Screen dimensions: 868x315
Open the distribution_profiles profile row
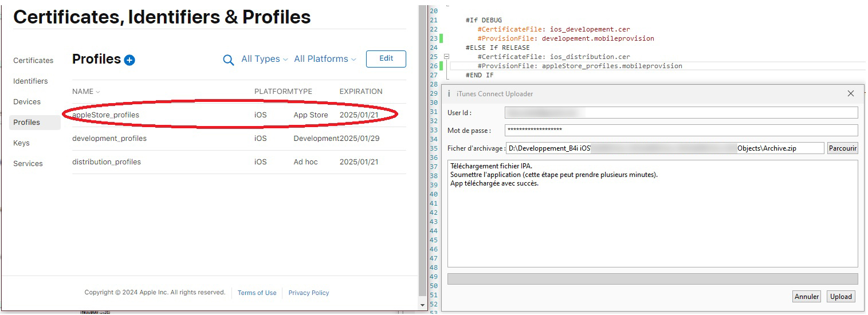coord(239,162)
